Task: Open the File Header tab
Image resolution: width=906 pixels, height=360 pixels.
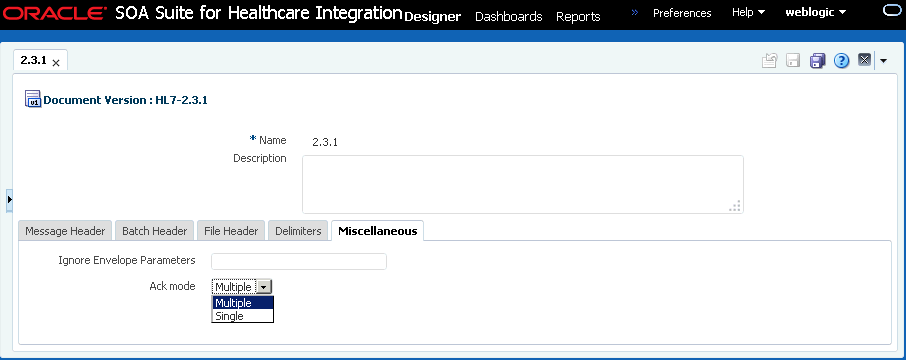Action: pos(231,231)
